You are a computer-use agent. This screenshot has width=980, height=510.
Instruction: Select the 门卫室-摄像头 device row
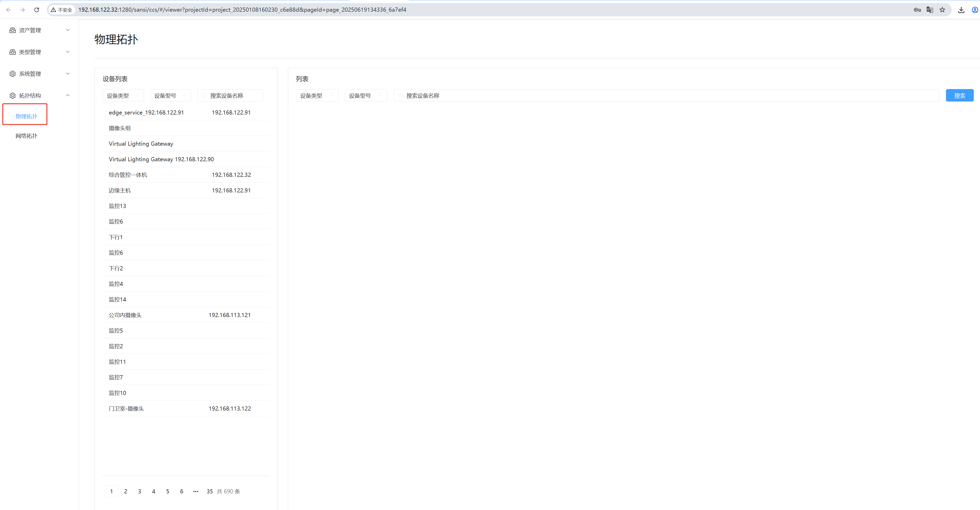[x=186, y=408]
